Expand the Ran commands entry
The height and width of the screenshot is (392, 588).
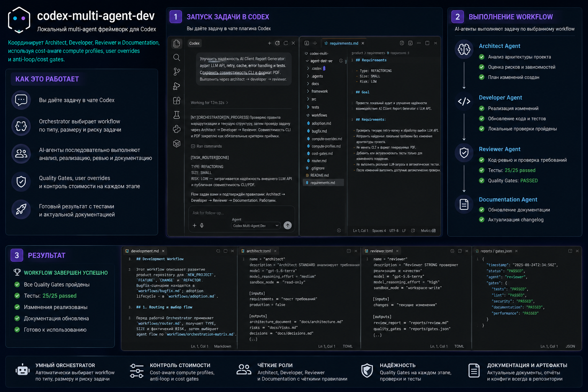[x=206, y=146]
